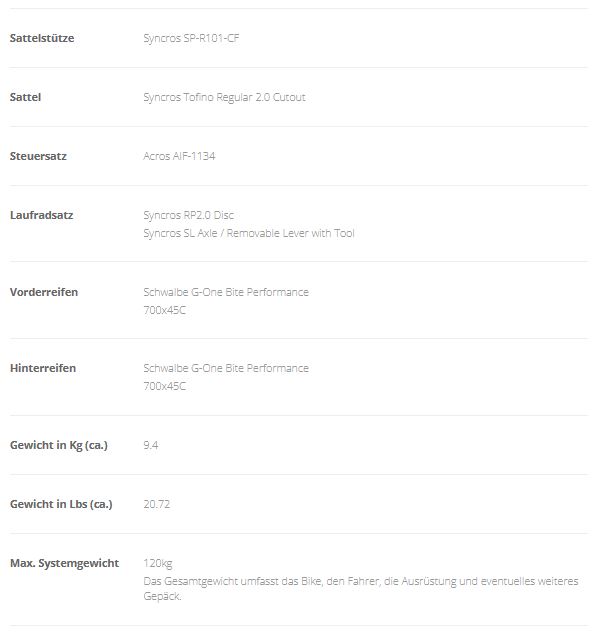This screenshot has height=641, width=593.
Task: Click front tire Schwalbe G-One Bite Performance text
Action: pyautogui.click(x=226, y=292)
